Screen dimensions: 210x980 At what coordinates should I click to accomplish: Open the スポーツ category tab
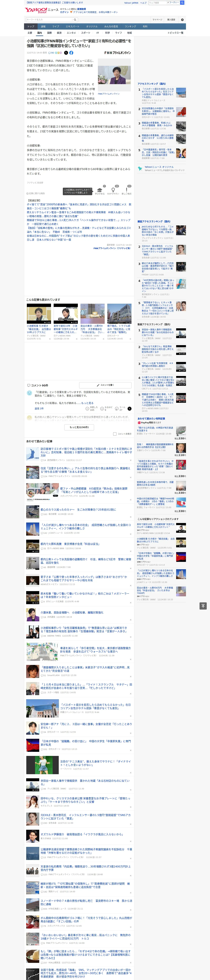(x=86, y=33)
